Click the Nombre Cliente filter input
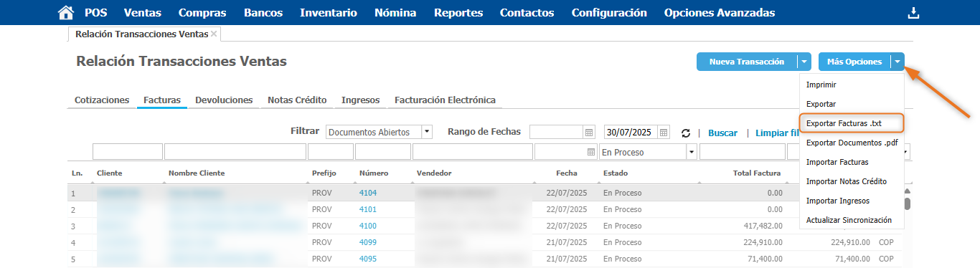The width and height of the screenshot is (980, 268). click(x=235, y=152)
